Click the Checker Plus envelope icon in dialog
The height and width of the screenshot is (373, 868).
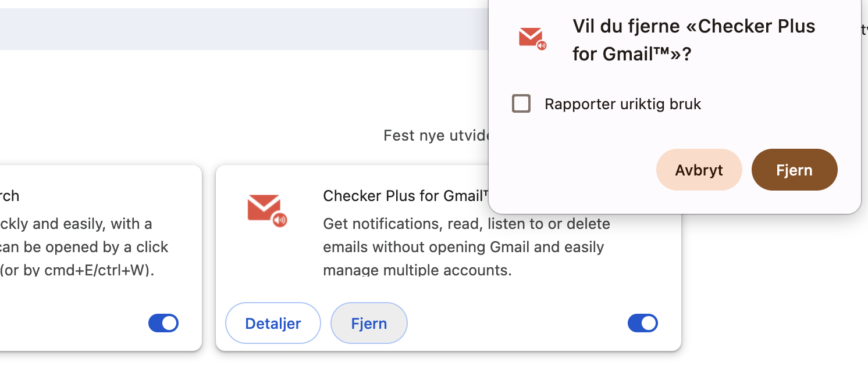click(532, 38)
